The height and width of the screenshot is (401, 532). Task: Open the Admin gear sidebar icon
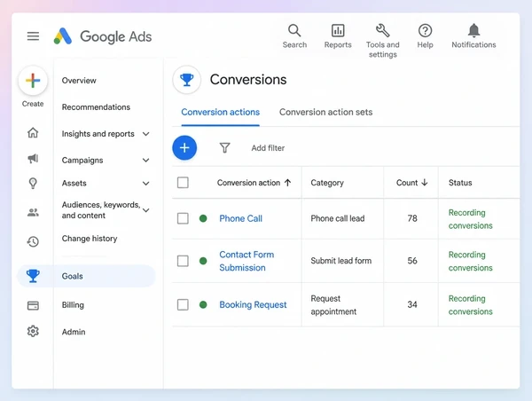coord(33,331)
